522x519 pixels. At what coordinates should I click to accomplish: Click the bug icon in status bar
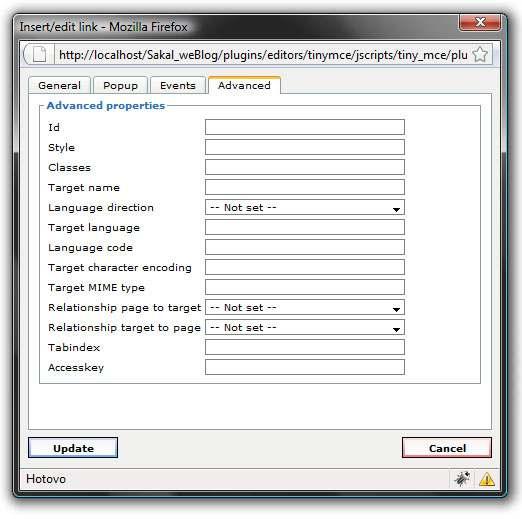pos(463,479)
